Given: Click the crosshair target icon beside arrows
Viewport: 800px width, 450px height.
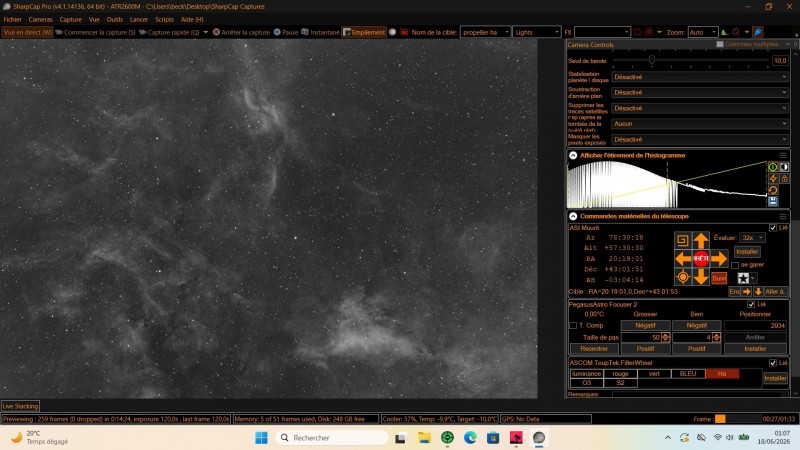Looking at the screenshot, I should 683,277.
